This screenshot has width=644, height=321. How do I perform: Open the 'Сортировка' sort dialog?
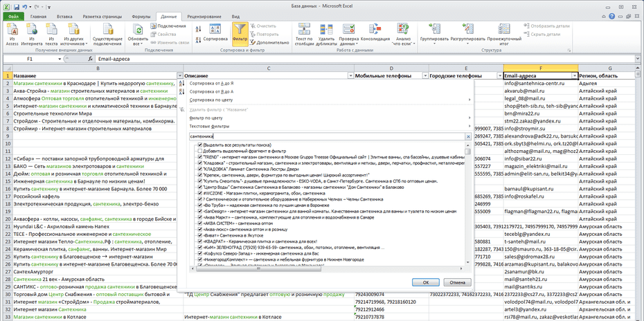point(215,33)
